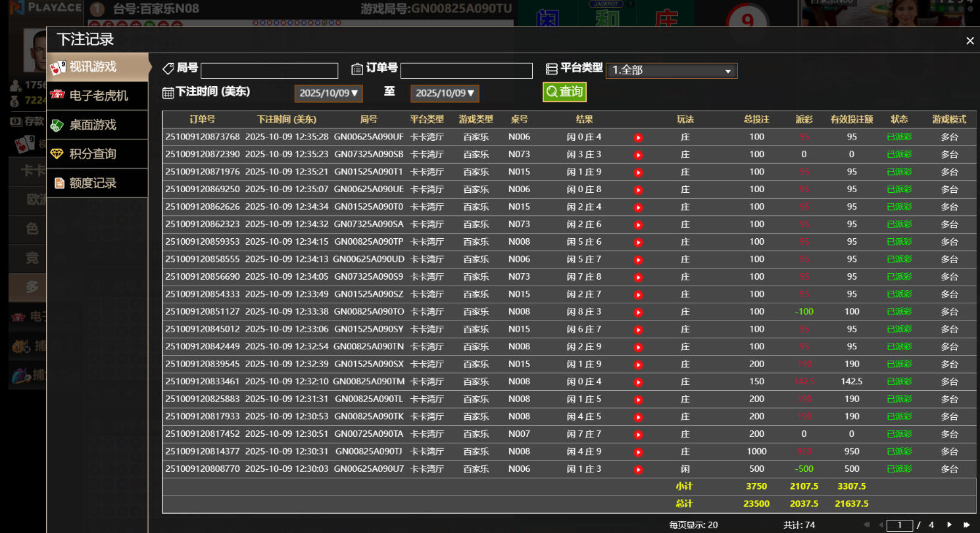Screen dimensions: 980x533
Task: Open 额度记录 tab
Action: click(92, 183)
